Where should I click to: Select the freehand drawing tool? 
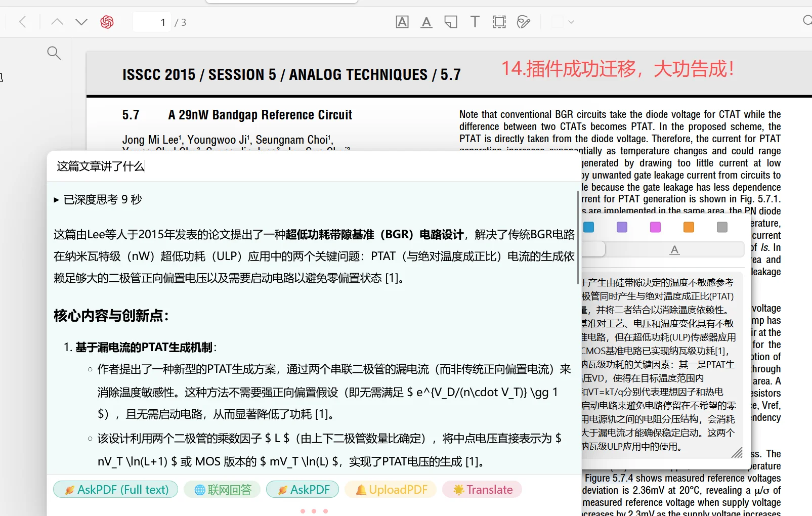point(523,22)
